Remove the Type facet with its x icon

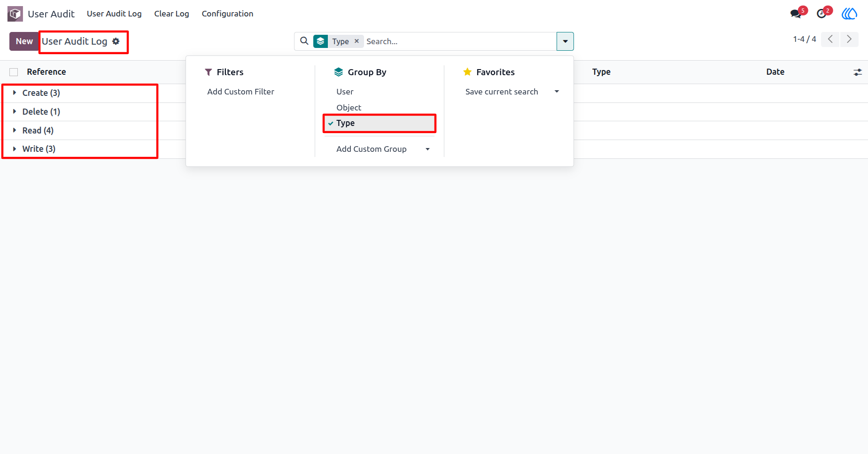356,41
